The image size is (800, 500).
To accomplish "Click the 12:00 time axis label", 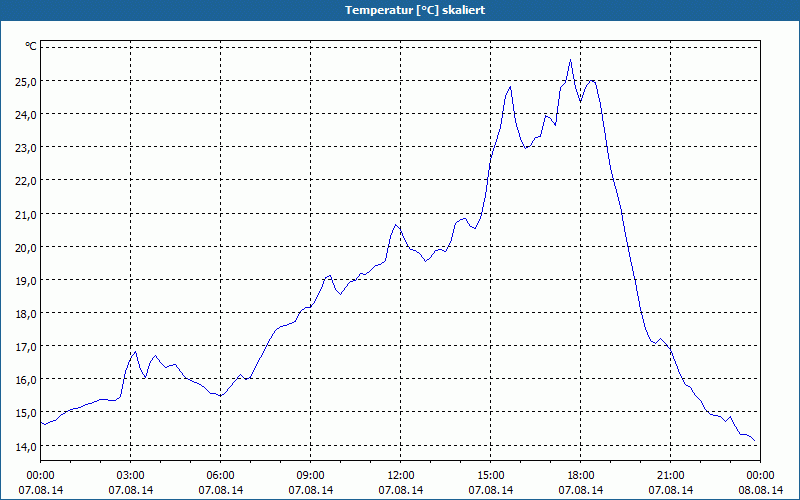I will 401,476.
